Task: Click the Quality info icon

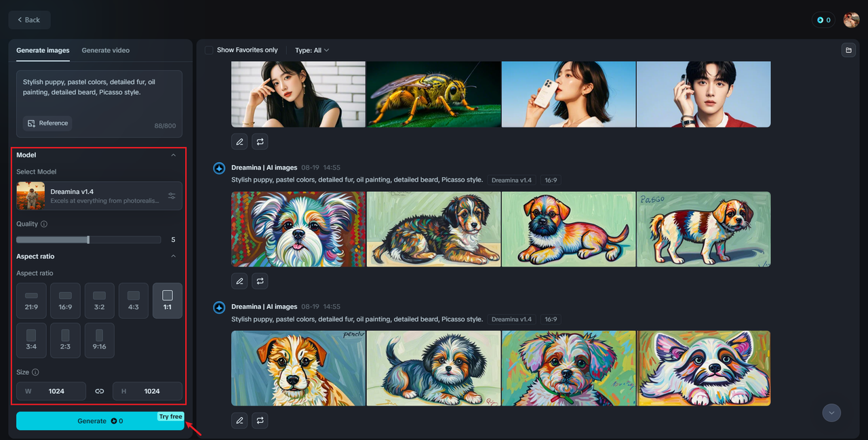Action: 44,224
